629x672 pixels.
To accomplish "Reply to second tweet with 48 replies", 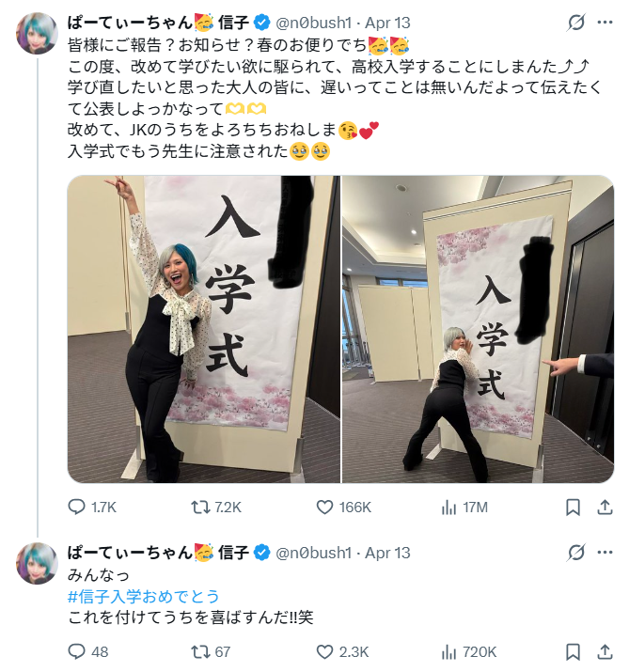I will (76, 652).
